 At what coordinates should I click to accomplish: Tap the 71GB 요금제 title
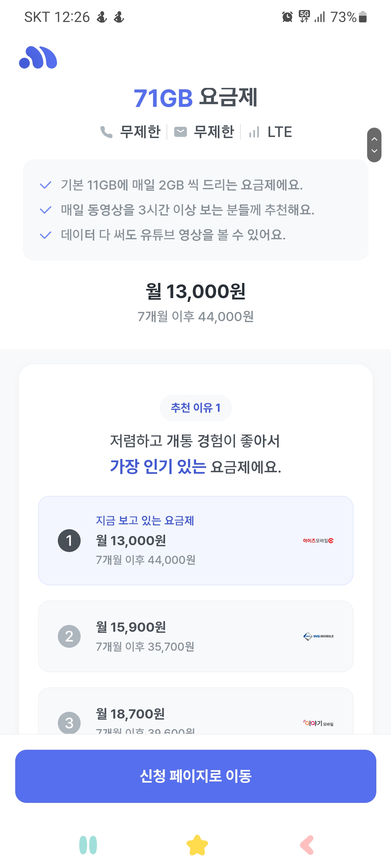[196, 98]
